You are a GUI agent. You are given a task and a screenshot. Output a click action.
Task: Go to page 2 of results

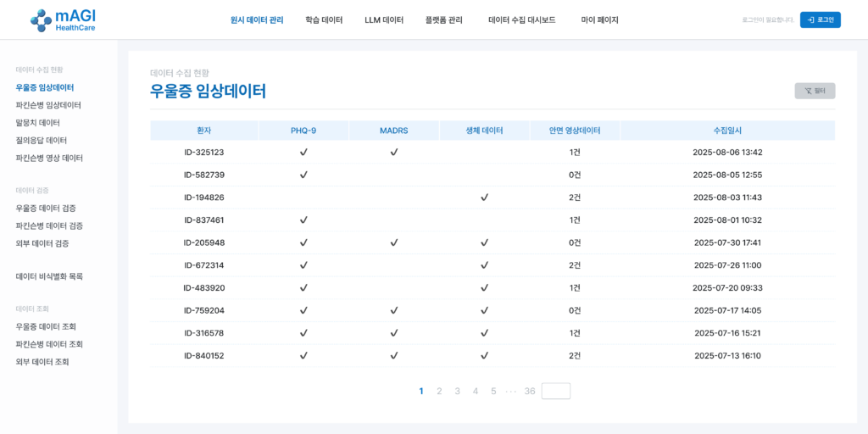[x=439, y=391]
